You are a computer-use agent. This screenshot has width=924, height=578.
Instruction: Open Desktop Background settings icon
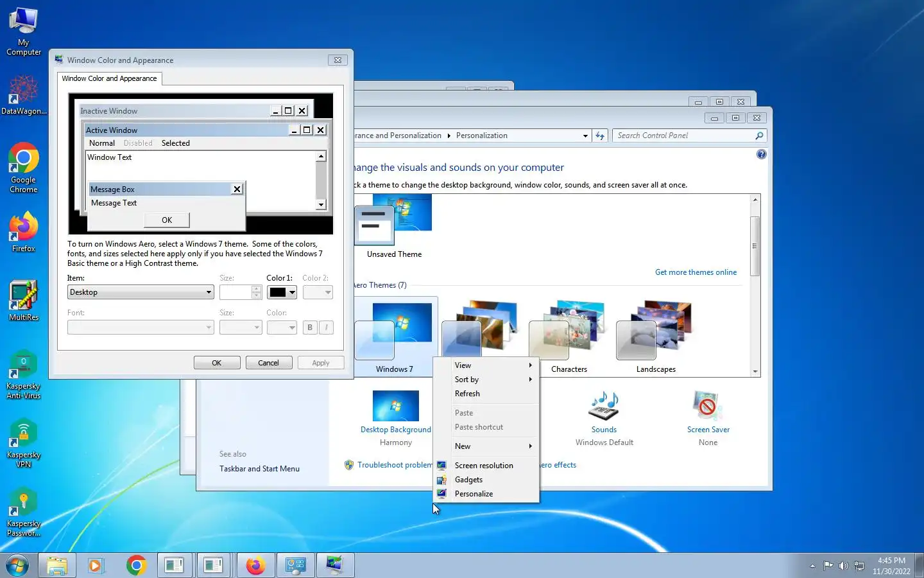(x=395, y=406)
